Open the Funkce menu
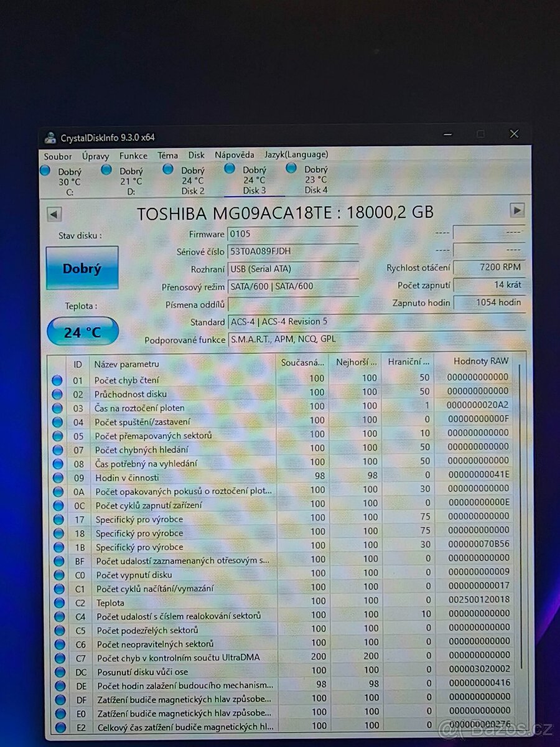This screenshot has width=560, height=747. click(x=133, y=155)
